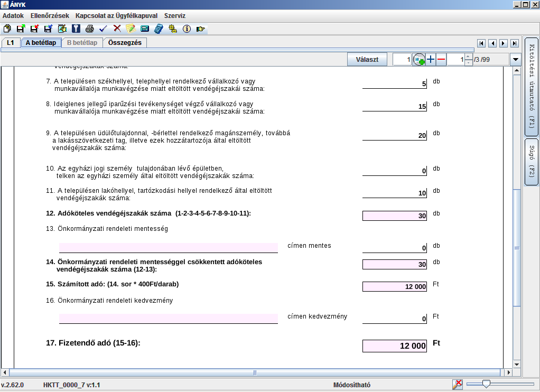
Task: Click the red minus remove sheet icon
Action: (441, 59)
